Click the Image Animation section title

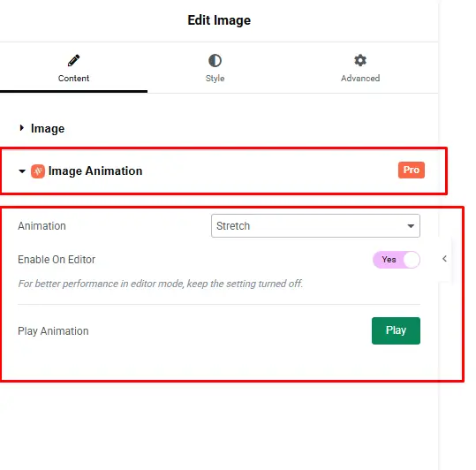coord(95,171)
